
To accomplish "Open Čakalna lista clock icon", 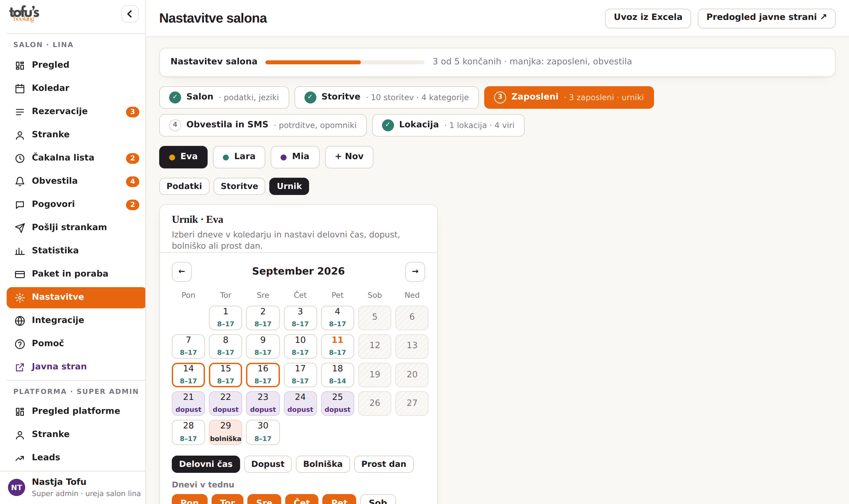I will click(20, 158).
